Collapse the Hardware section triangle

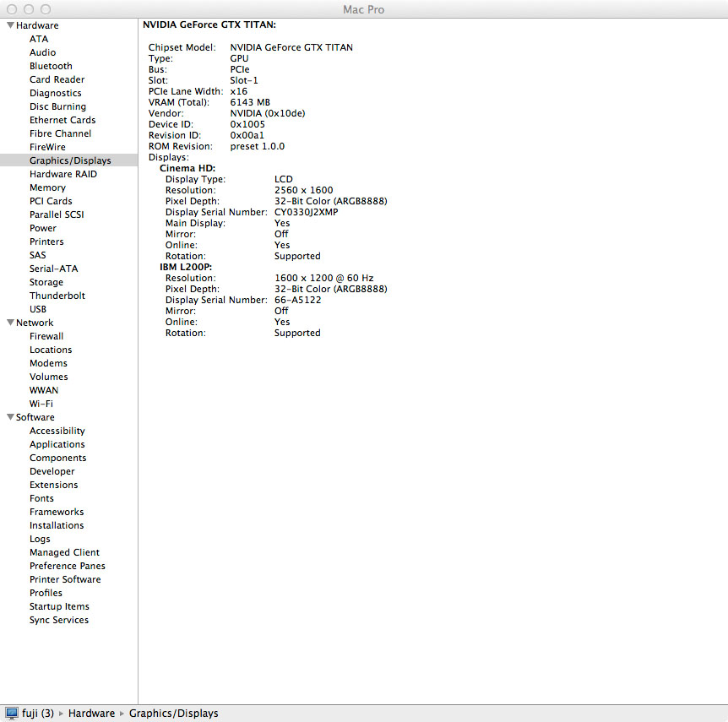[x=10, y=25]
